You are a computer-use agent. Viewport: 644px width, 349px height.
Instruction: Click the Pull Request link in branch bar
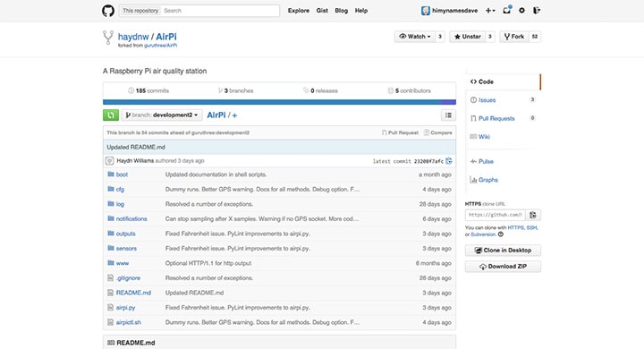pyautogui.click(x=400, y=132)
